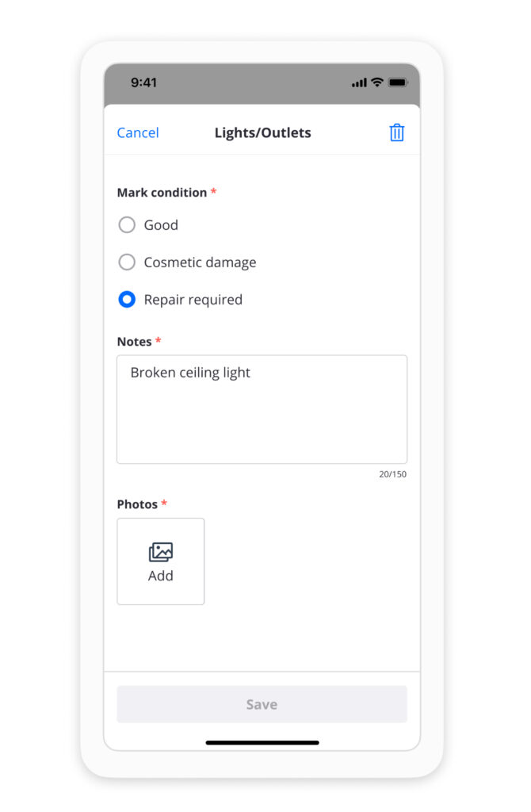This screenshot has width=531, height=812.
Task: Tap the add photo image icon
Action: pyautogui.click(x=160, y=552)
